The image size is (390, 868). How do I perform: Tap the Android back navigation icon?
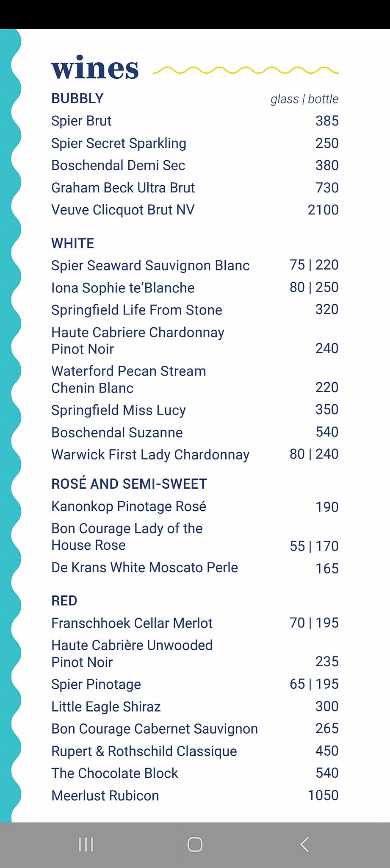coord(304,844)
